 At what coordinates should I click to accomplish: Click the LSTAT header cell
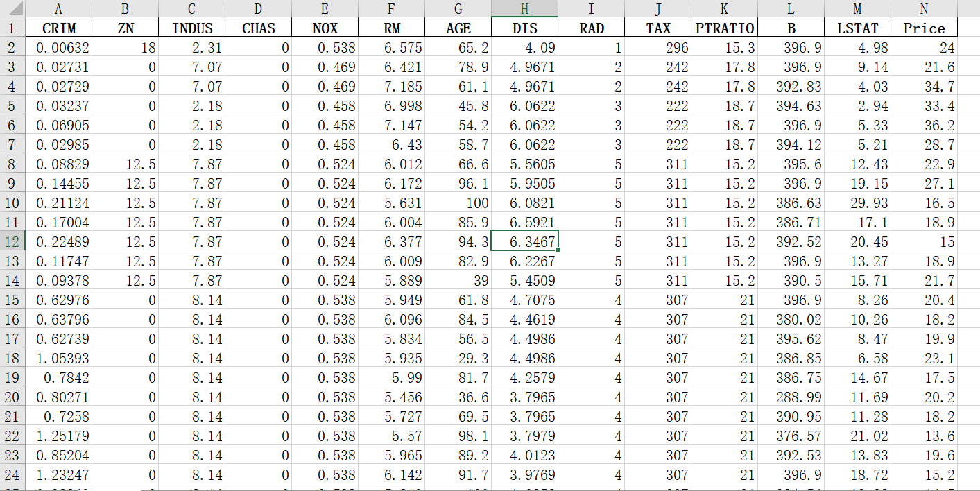[x=857, y=28]
